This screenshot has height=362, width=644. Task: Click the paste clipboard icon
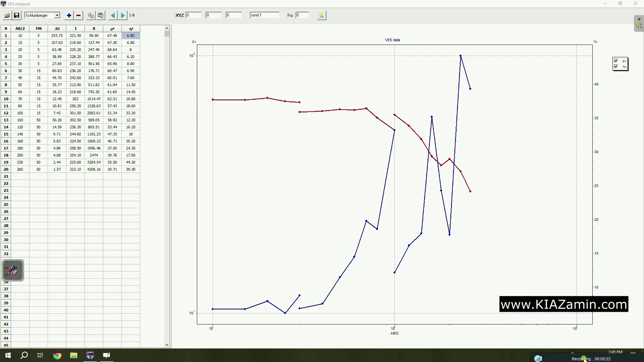(x=101, y=15)
